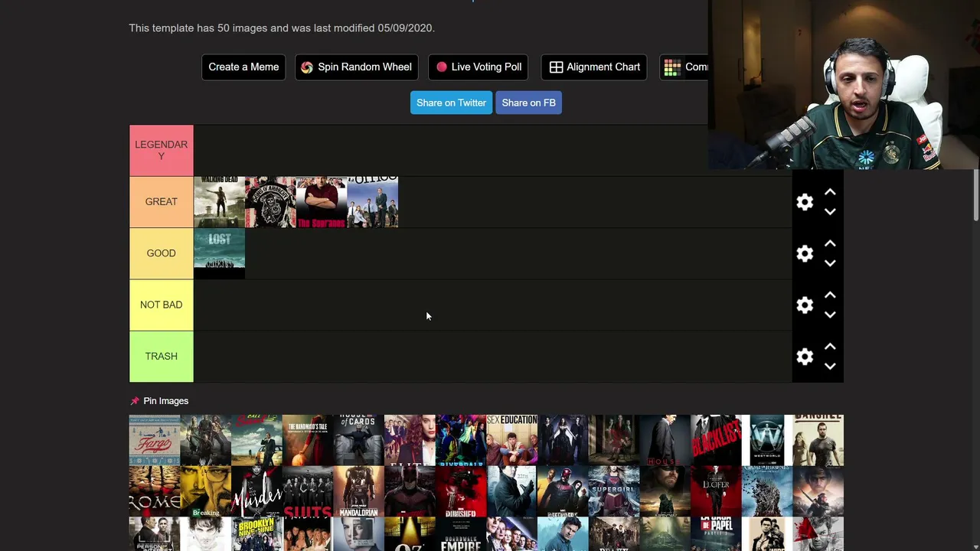Pick the Riverdale poster thumbnail
The width and height of the screenshot is (980, 551).
pos(461,440)
